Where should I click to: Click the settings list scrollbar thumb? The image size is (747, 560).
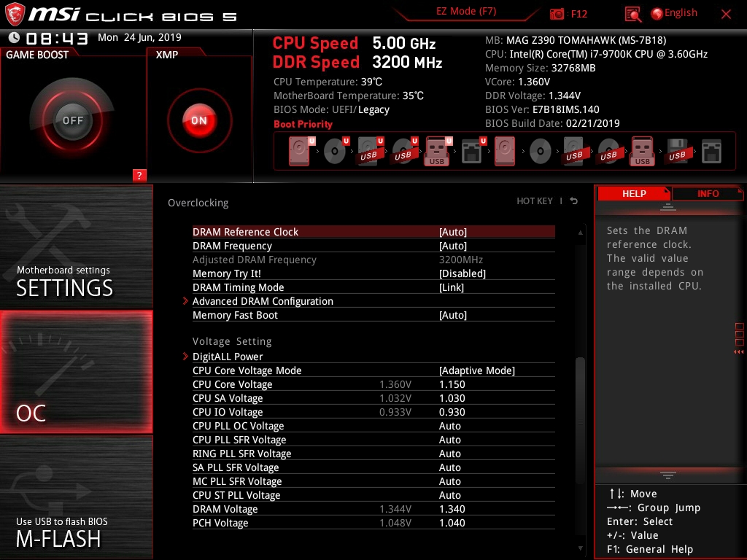point(580,420)
